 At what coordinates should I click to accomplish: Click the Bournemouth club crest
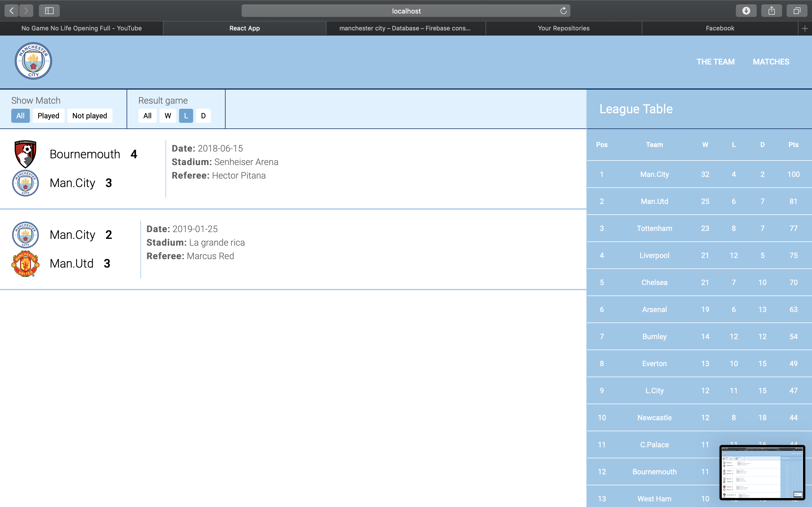pos(25,154)
